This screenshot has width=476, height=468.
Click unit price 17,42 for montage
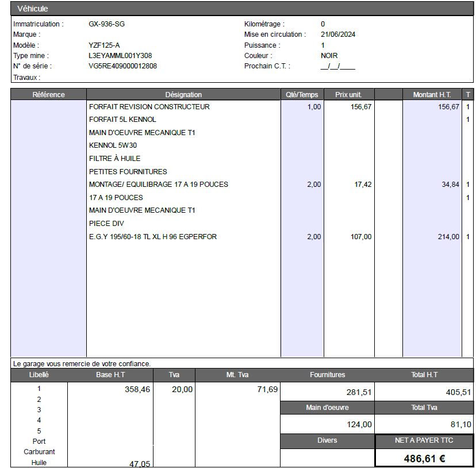coord(363,185)
